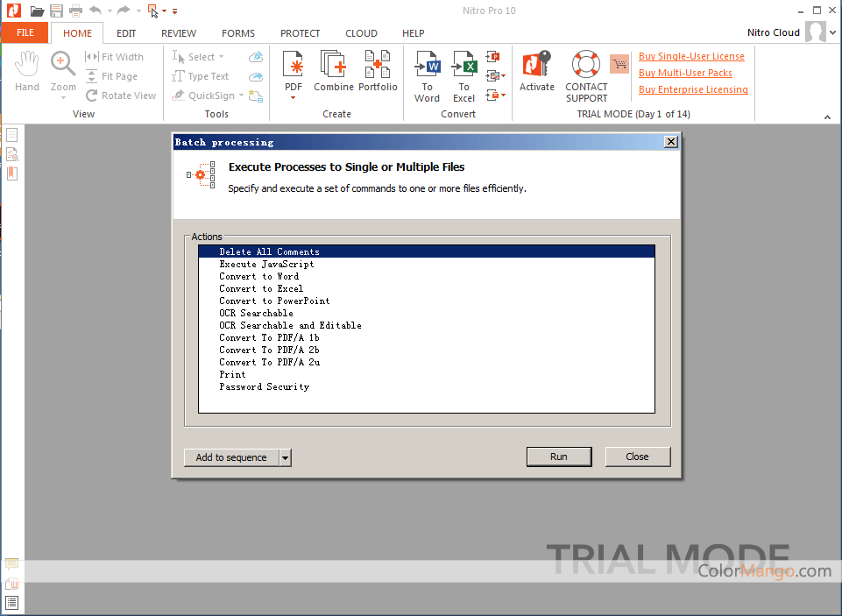
Task: Expand the QuickSign dropdown arrow
Action: (241, 96)
